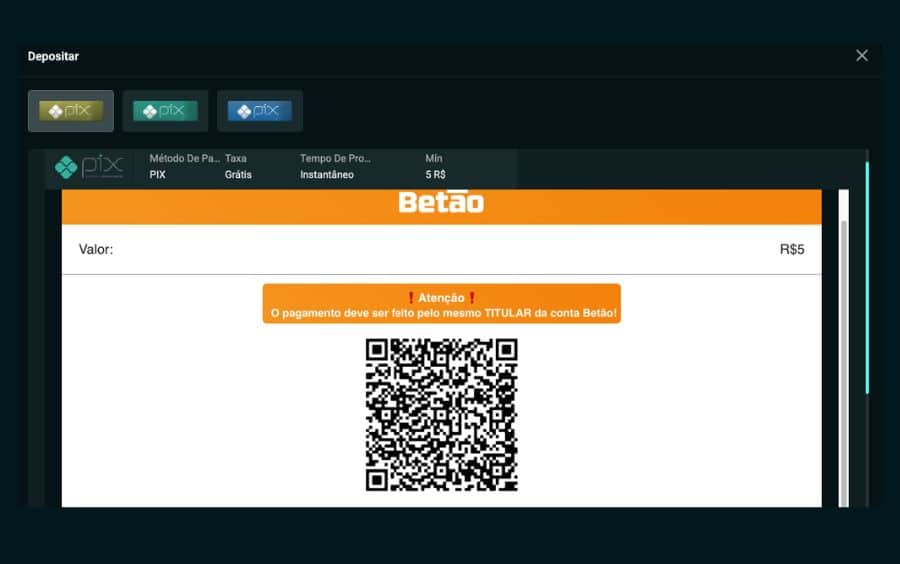Click the 'Valor:' label
This screenshot has height=564, width=900.
point(96,250)
